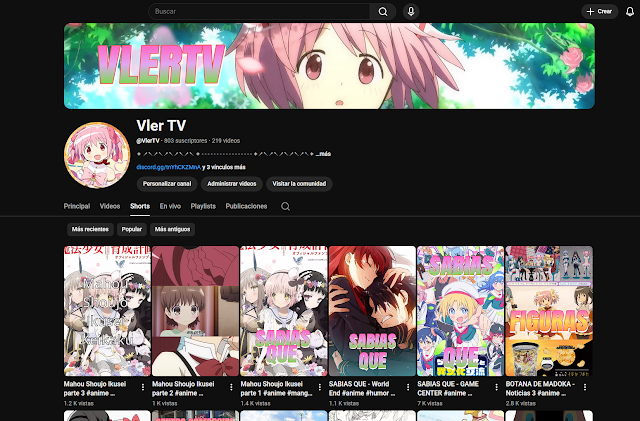Viewport: 640px width, 421px height.
Task: Expand channel description with ...más
Action: pyautogui.click(x=323, y=154)
